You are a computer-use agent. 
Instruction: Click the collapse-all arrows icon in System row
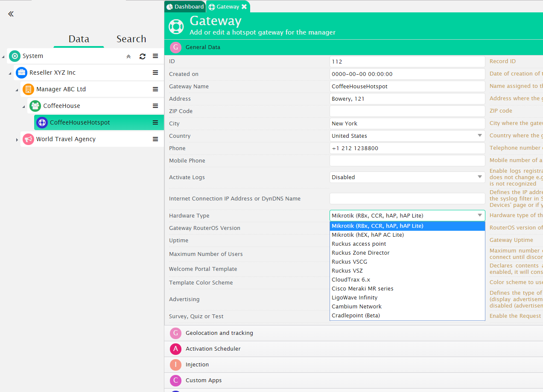[128, 56]
